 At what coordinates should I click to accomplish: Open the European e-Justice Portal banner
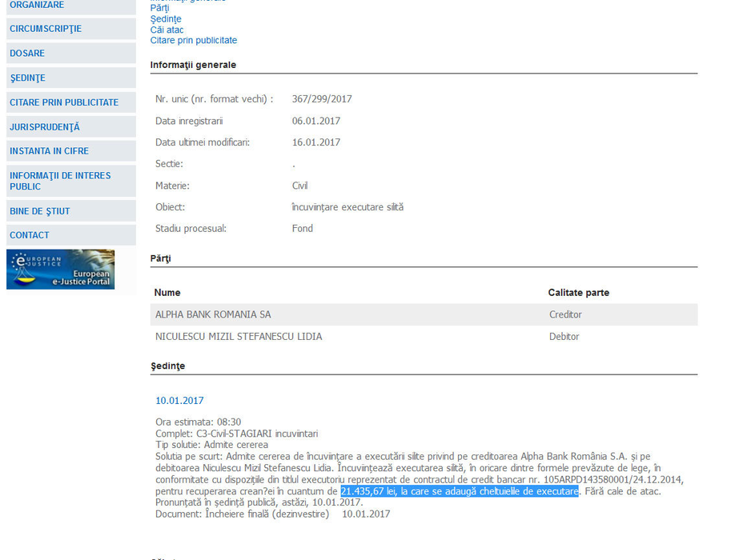coord(61,269)
